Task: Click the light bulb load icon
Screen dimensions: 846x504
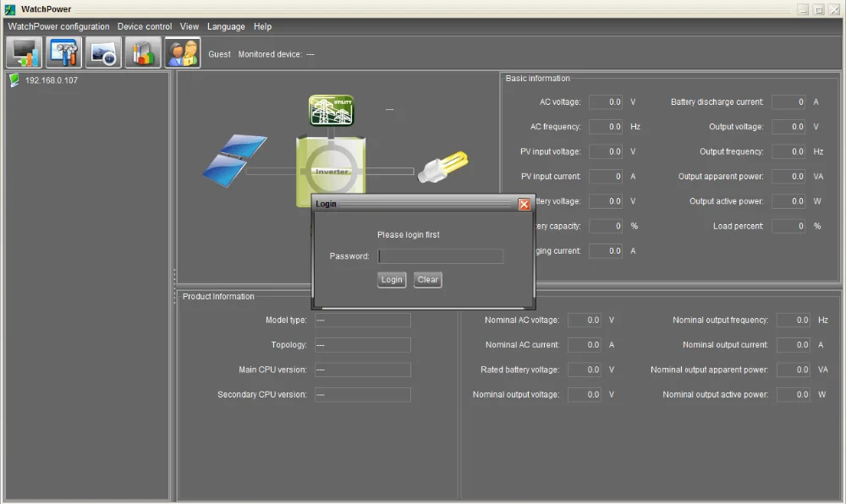Action: pyautogui.click(x=442, y=167)
